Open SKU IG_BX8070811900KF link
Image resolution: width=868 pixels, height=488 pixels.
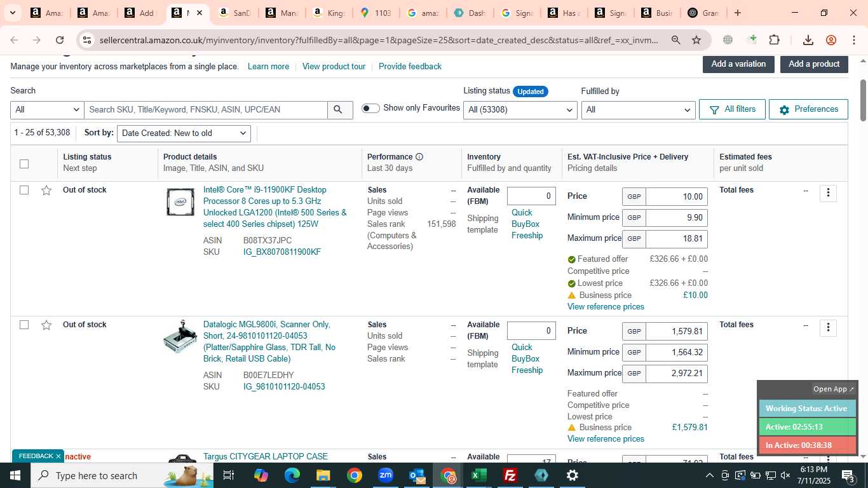(282, 252)
